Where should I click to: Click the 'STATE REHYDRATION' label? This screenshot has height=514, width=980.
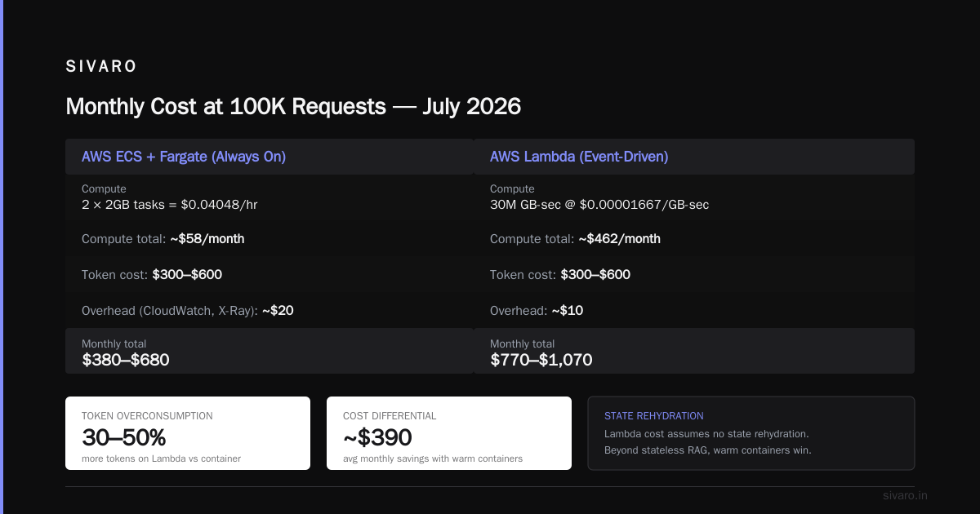pyautogui.click(x=654, y=416)
